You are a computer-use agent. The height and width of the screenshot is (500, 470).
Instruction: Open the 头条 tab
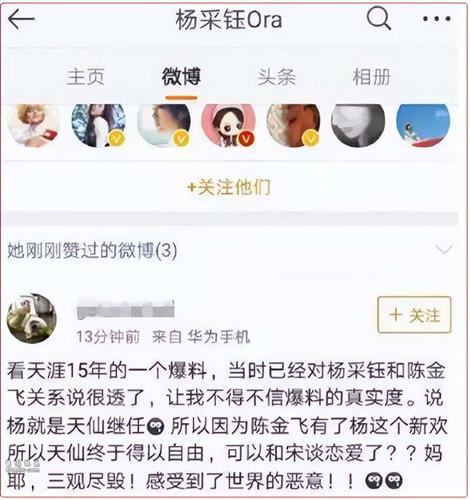pyautogui.click(x=276, y=77)
